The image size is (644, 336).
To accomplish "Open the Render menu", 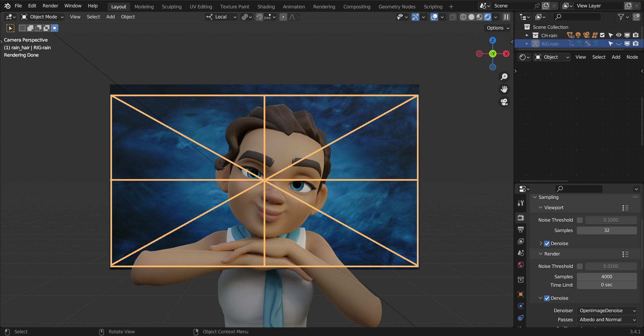I will pos(50,6).
